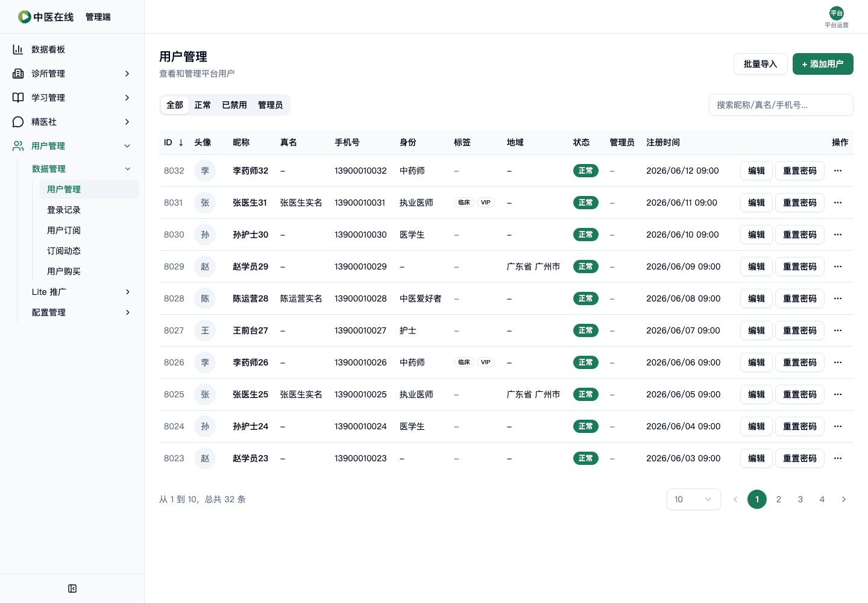
Task: Open more actions for 孙护士30
Action: pos(838,235)
